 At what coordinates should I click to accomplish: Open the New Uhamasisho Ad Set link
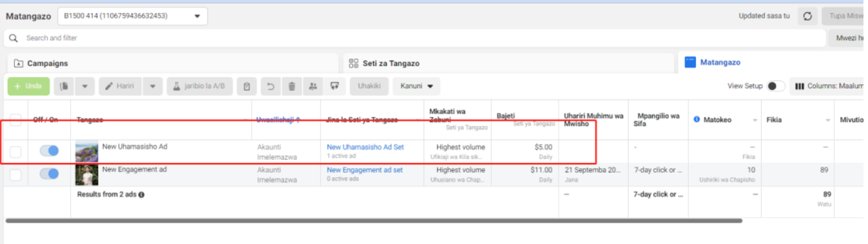(x=365, y=147)
